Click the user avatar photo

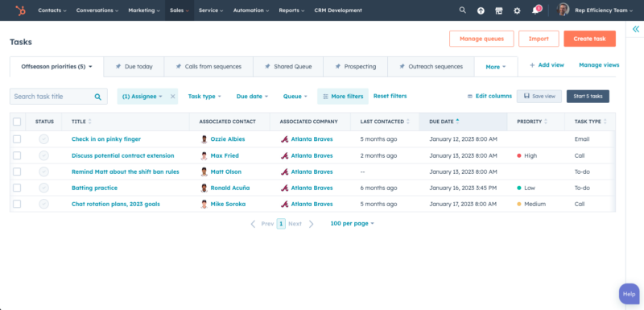tap(563, 10)
